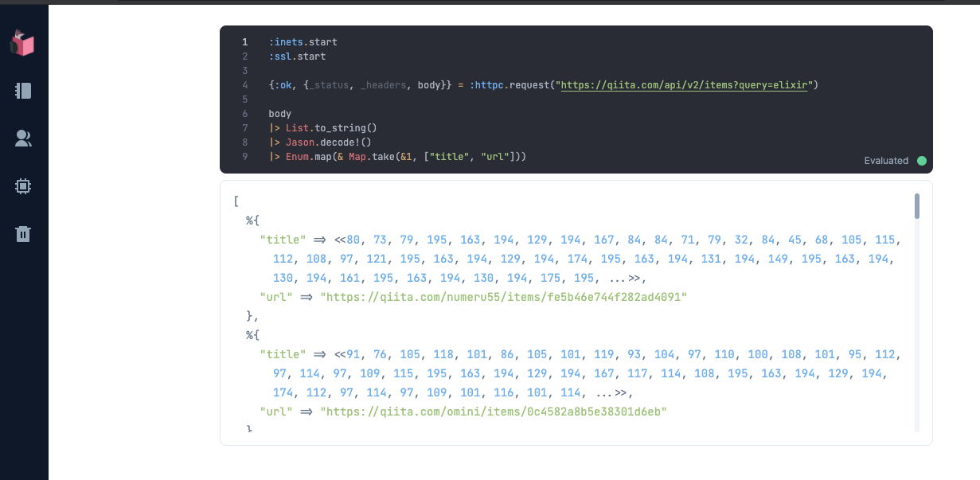Click the numeru55 item URL string
Image resolution: width=980 pixels, height=480 pixels.
coord(503,297)
